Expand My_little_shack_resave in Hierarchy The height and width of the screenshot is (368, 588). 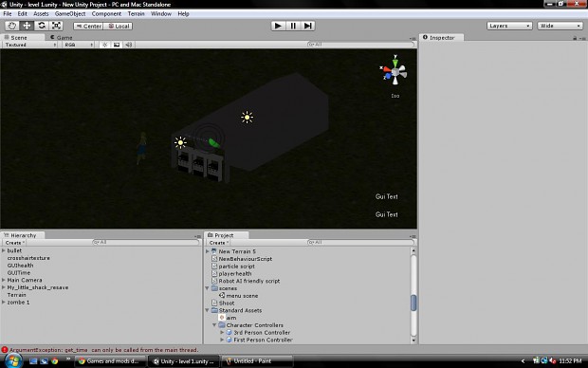(4, 287)
